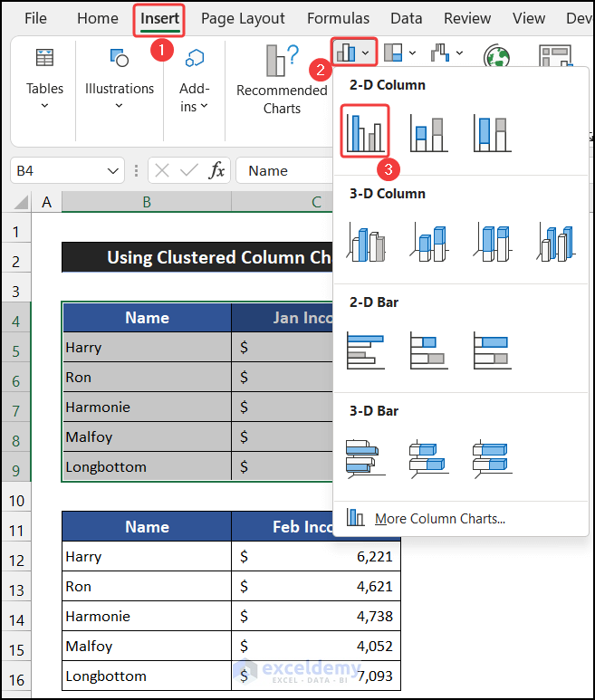
Task: Open the File tab
Action: pyautogui.click(x=35, y=18)
